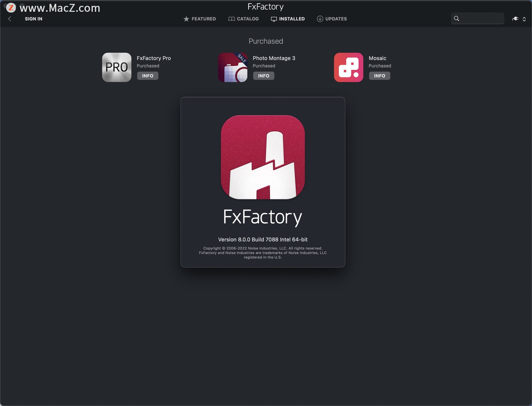Click the plug icon in toolbar
The height and width of the screenshot is (406, 532).
[515, 19]
